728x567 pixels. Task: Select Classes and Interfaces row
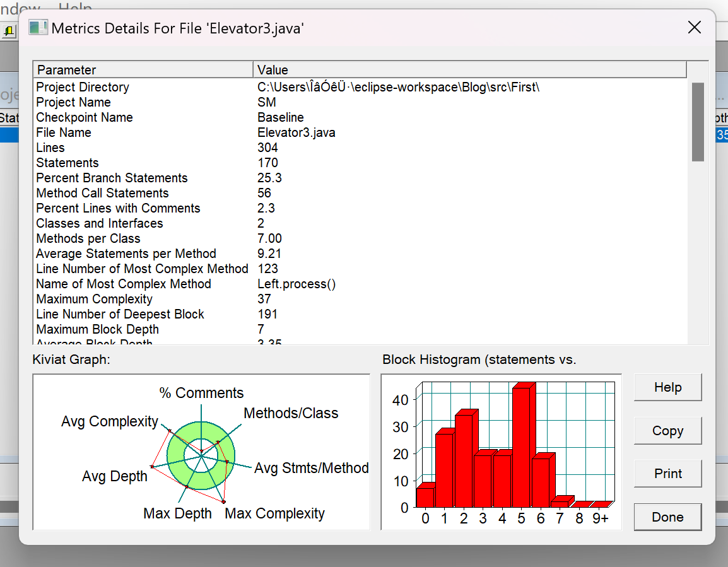tap(360, 223)
